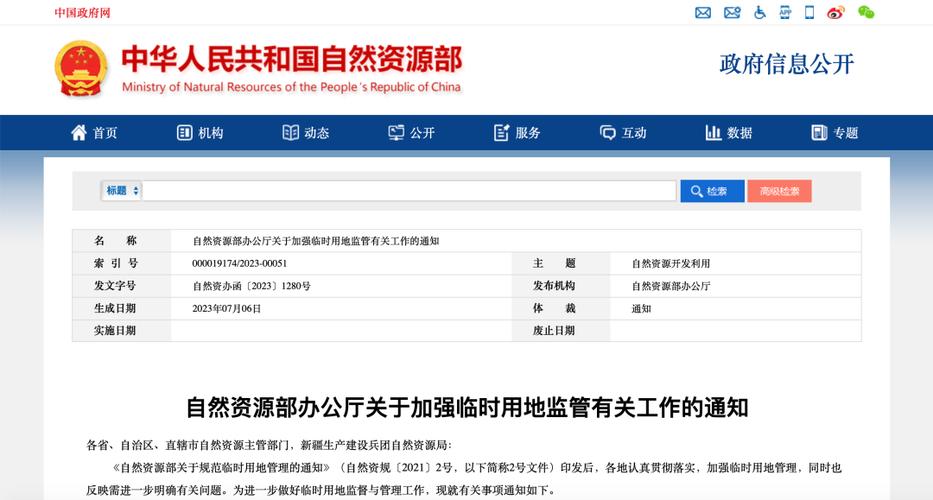933x500 pixels.
Task: Click the 中华人民共和国自然资源部 site title
Action: [x=292, y=60]
